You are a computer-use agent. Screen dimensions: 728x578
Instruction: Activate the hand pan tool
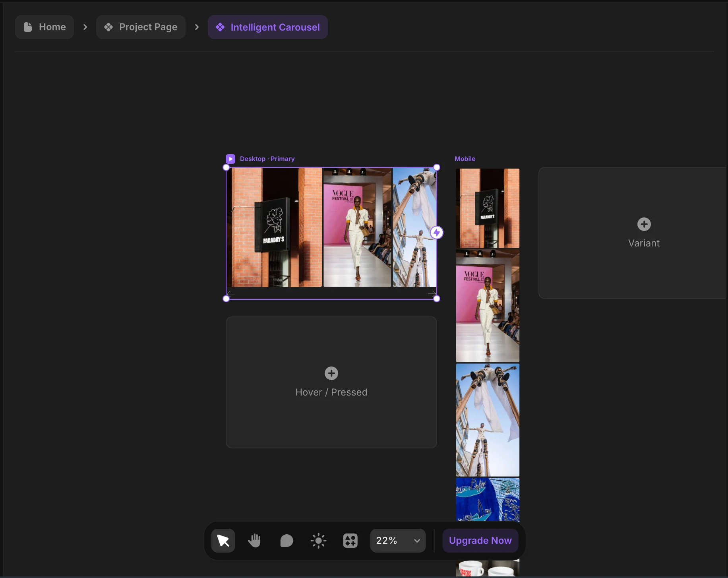(x=255, y=541)
